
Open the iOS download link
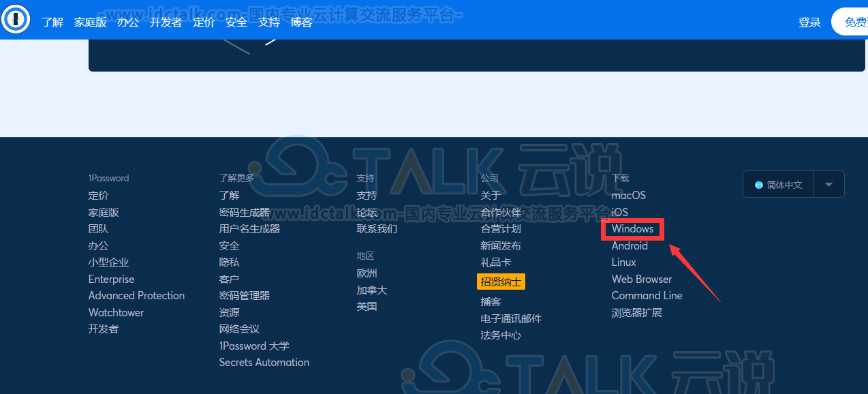tap(620, 212)
